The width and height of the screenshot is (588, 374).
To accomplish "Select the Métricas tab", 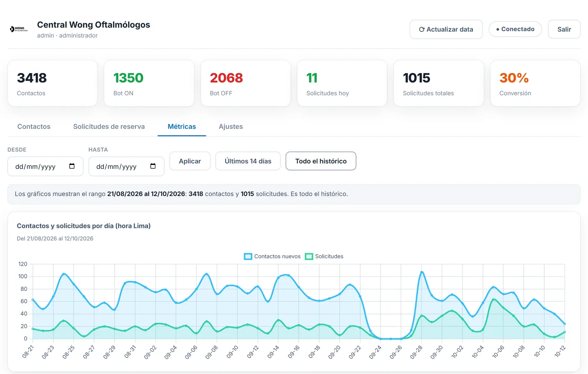I will (x=182, y=127).
